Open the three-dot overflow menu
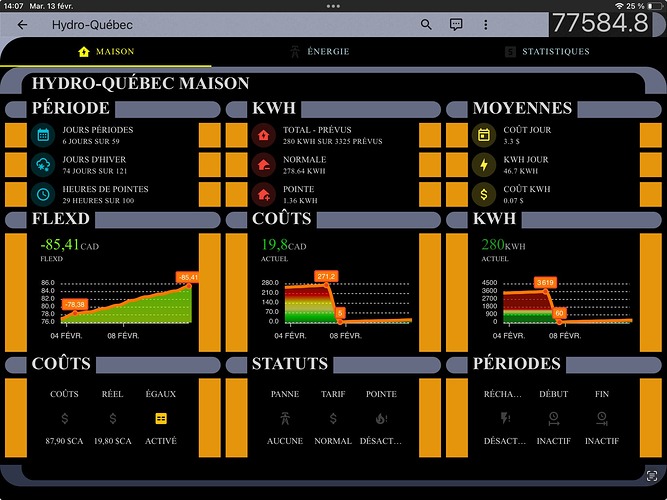The image size is (667, 500). pyautogui.click(x=485, y=25)
